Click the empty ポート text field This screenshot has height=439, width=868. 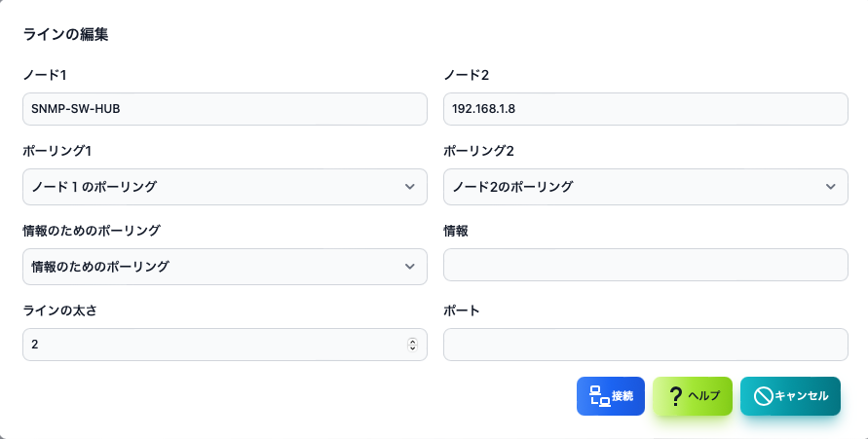(646, 345)
